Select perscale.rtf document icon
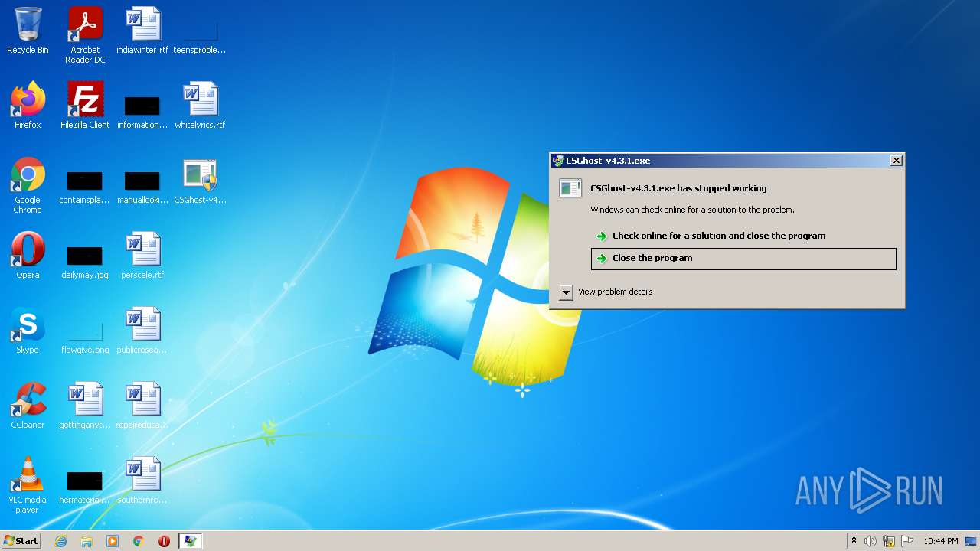 (142, 256)
